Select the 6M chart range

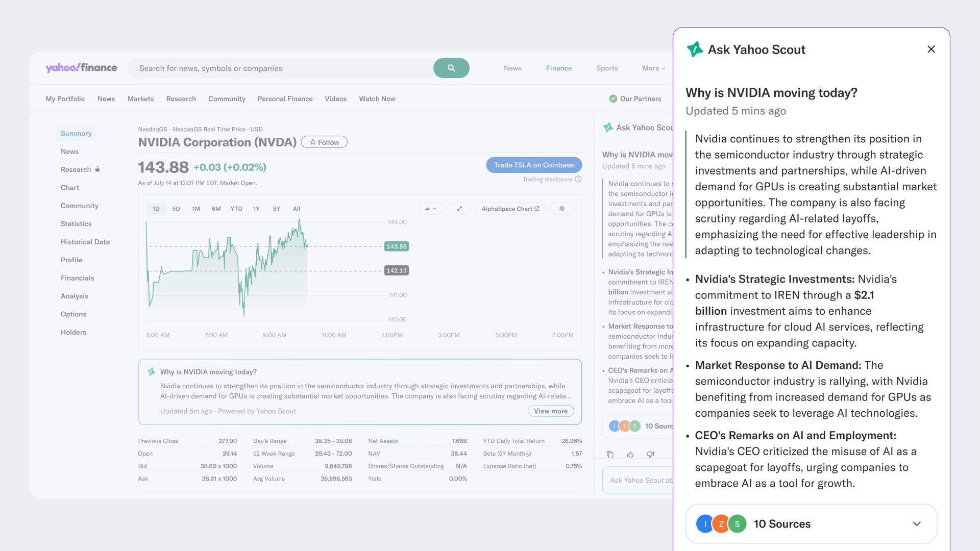click(x=216, y=209)
